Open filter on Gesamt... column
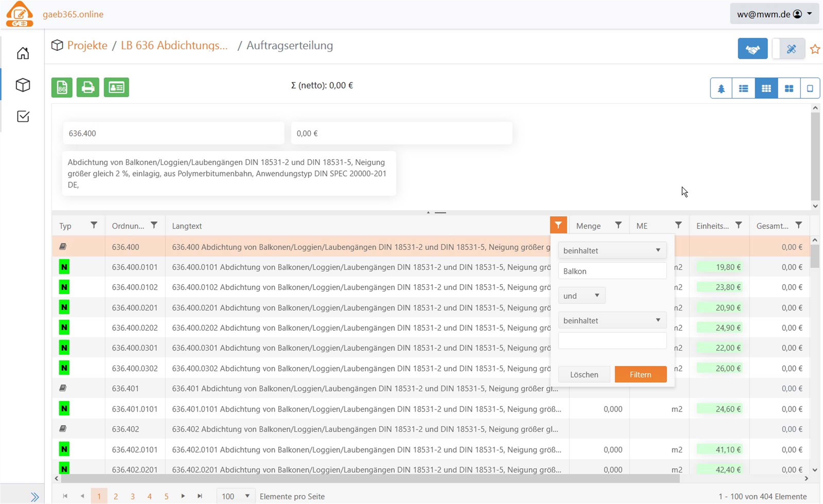The width and height of the screenshot is (823, 504). 798,225
